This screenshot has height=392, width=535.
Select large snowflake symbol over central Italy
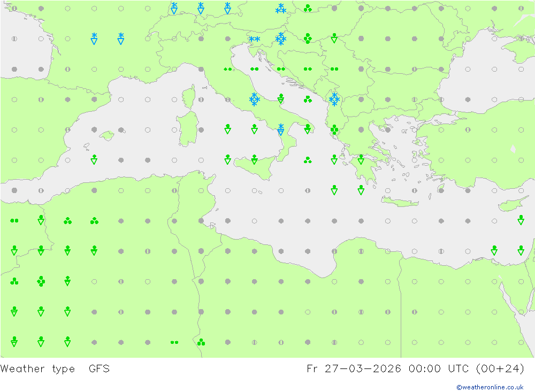tap(255, 99)
